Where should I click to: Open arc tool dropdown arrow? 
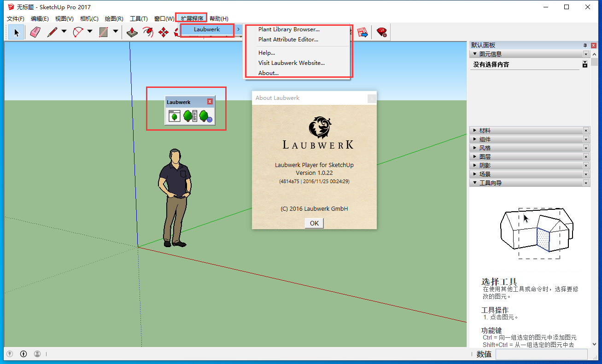pyautogui.click(x=90, y=32)
